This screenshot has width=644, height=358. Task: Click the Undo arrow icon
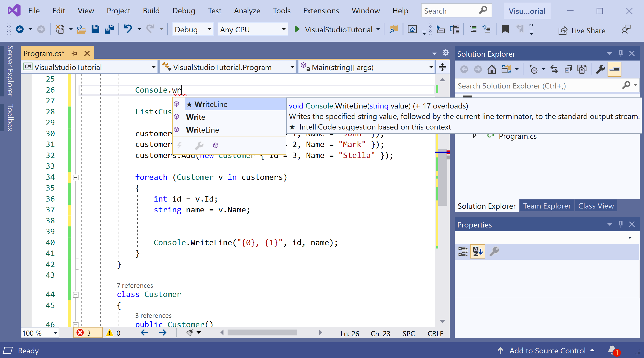click(128, 29)
